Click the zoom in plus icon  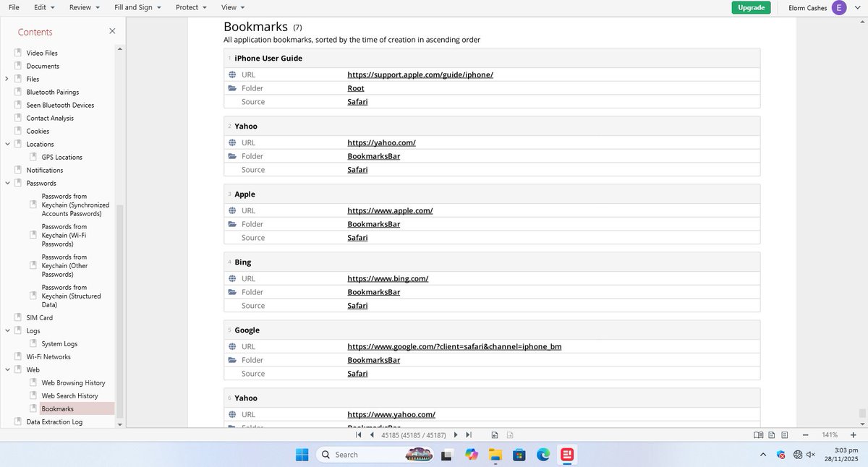coord(854,435)
